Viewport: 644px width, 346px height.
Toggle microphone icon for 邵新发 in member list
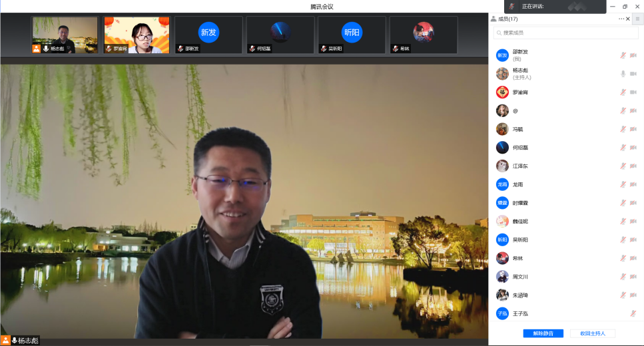pyautogui.click(x=623, y=55)
